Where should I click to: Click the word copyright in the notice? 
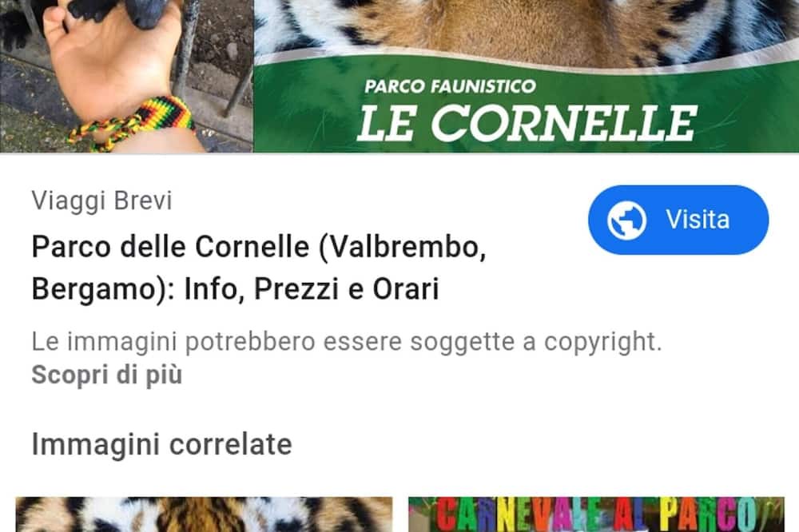tap(602, 343)
